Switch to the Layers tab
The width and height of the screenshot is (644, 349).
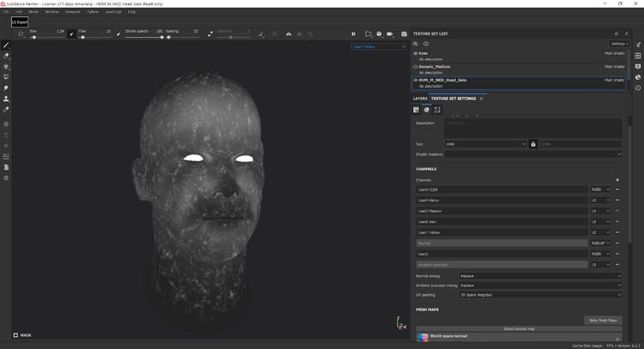[420, 99]
